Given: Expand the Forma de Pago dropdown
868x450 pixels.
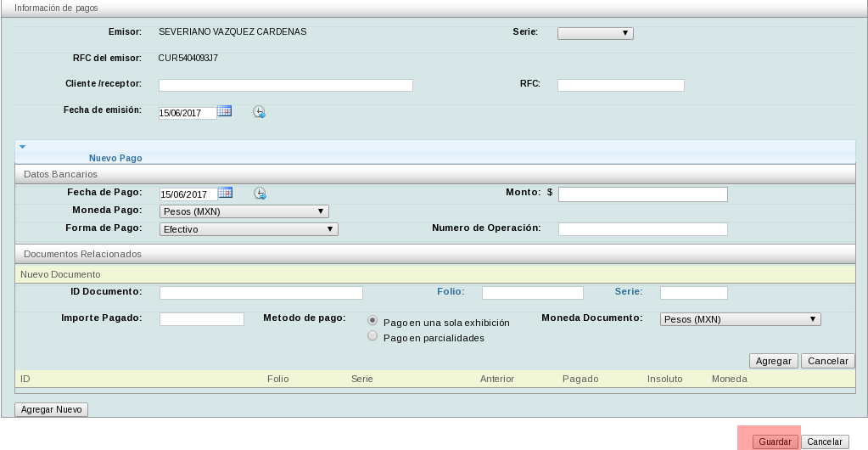Looking at the screenshot, I should coord(249,229).
